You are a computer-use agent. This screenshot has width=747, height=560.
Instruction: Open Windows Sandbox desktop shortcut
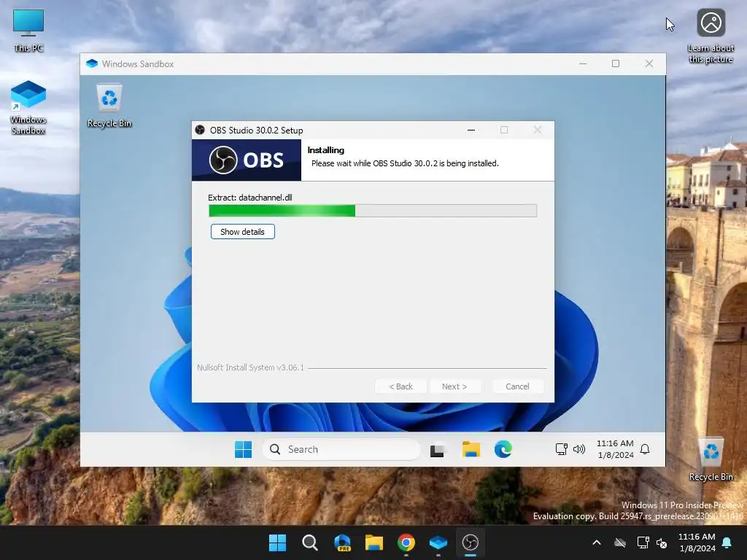[28, 108]
